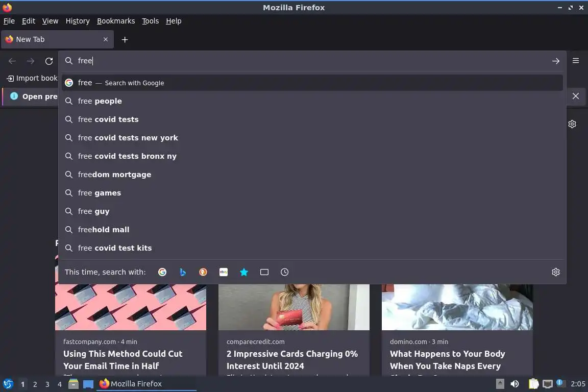Screen dimensions: 588x392
Task: Search in open Tabs icon
Action: point(264,272)
